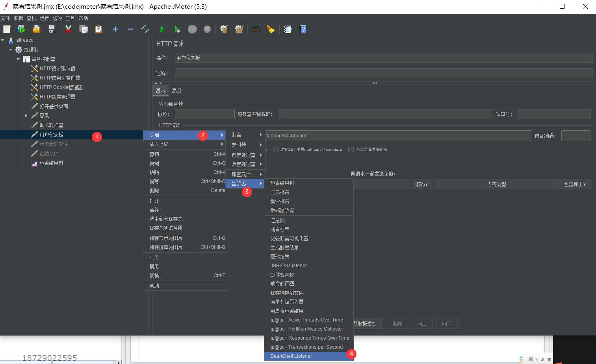596x364 pixels.
Task: Click the 内容编码 input field
Action: [x=576, y=136]
